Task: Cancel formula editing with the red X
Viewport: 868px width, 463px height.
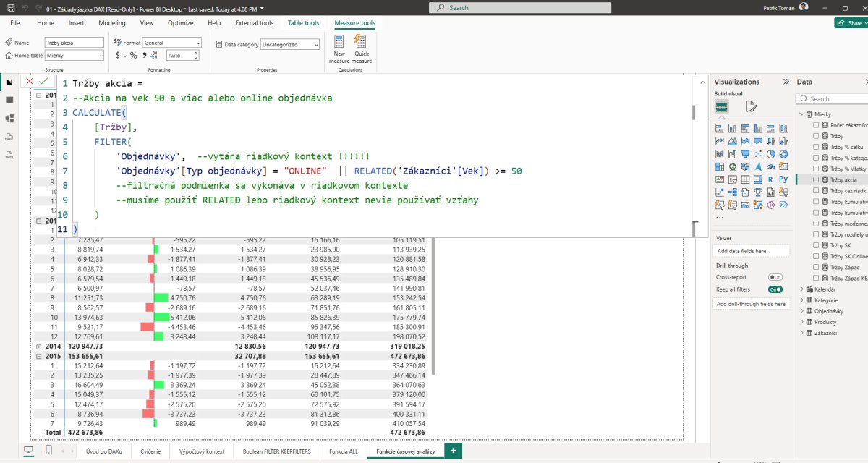Action: pyautogui.click(x=30, y=82)
